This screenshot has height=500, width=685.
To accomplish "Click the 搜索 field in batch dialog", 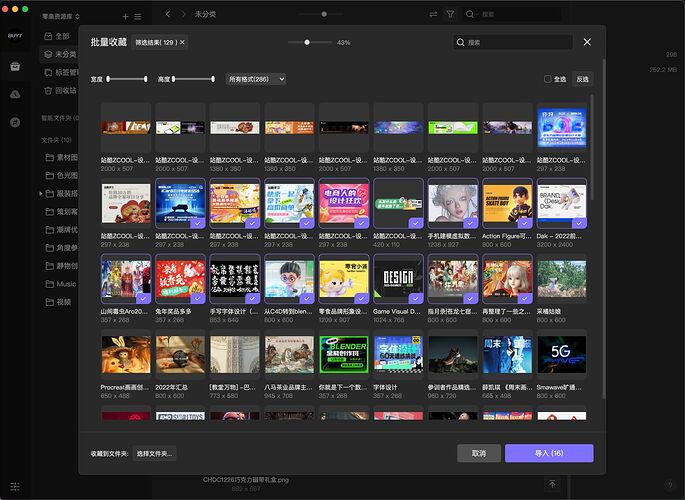I will (x=515, y=43).
